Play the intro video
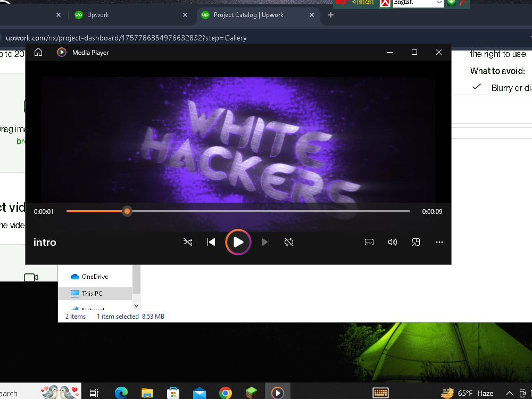The image size is (532, 399). (238, 242)
